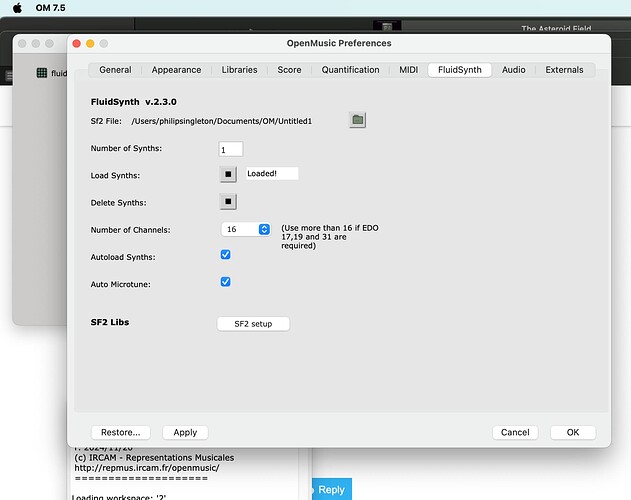The image size is (631, 500).
Task: Click the fluid patch grid icon in background window
Action: pos(42,73)
